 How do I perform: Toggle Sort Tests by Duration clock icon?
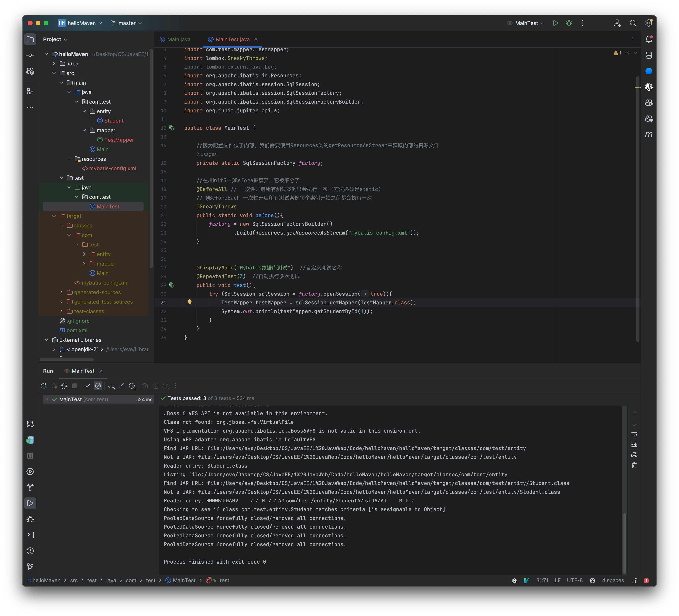(x=132, y=386)
